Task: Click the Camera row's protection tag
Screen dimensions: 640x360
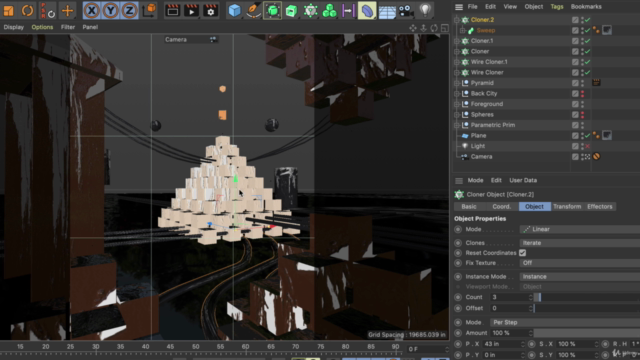Action: tap(596, 157)
